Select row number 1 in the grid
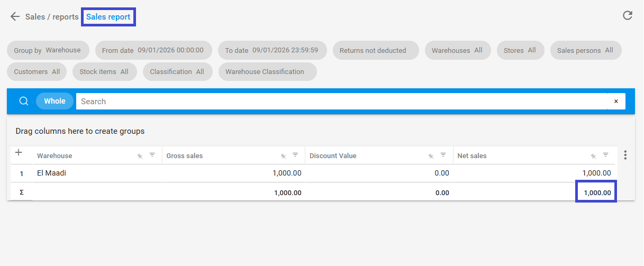The height and width of the screenshot is (266, 644). (22, 173)
